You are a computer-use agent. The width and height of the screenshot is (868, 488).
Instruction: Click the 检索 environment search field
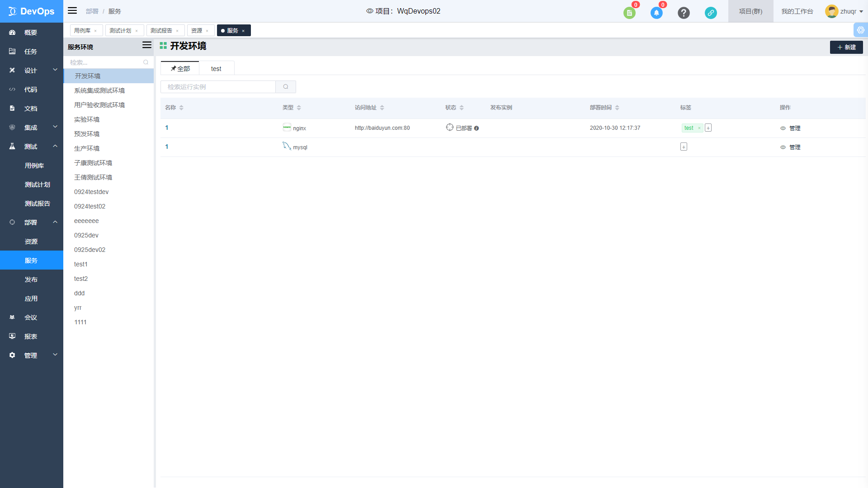pyautogui.click(x=105, y=62)
